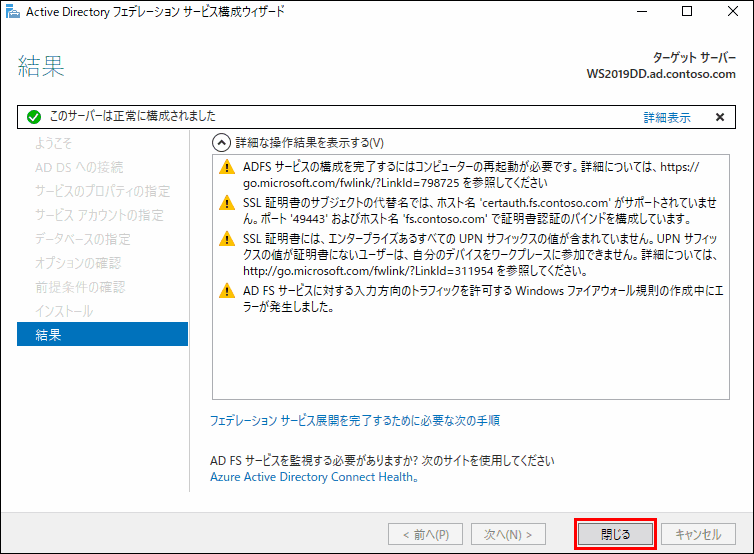Image resolution: width=754 pixels, height=554 pixels.
Task: Minimize the wizard window
Action: coord(642,12)
